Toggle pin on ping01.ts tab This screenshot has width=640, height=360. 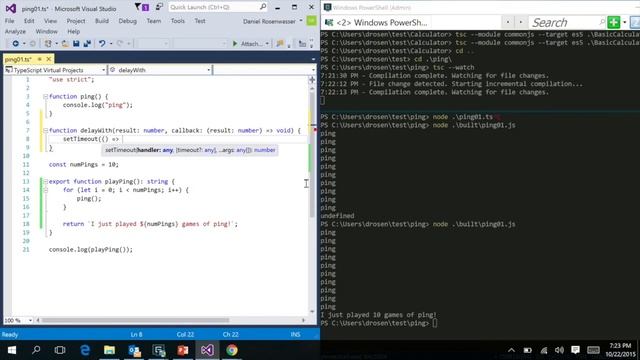coord(40,59)
